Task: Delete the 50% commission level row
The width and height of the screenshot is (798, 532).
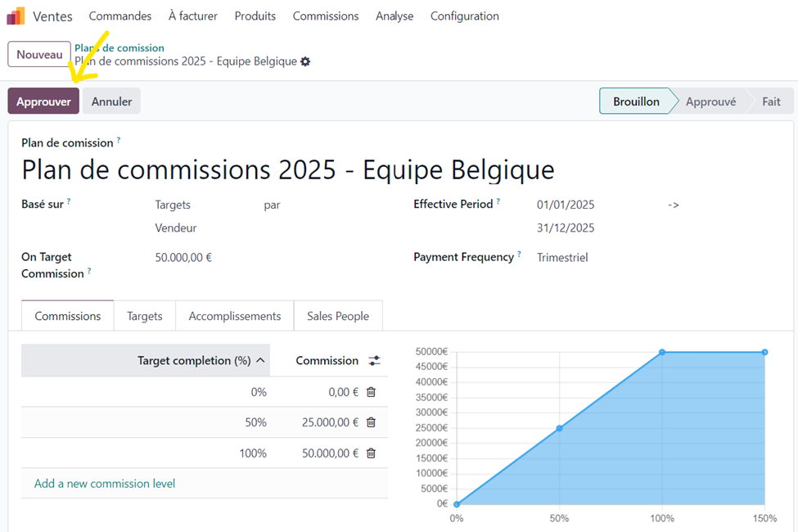Action: [372, 422]
